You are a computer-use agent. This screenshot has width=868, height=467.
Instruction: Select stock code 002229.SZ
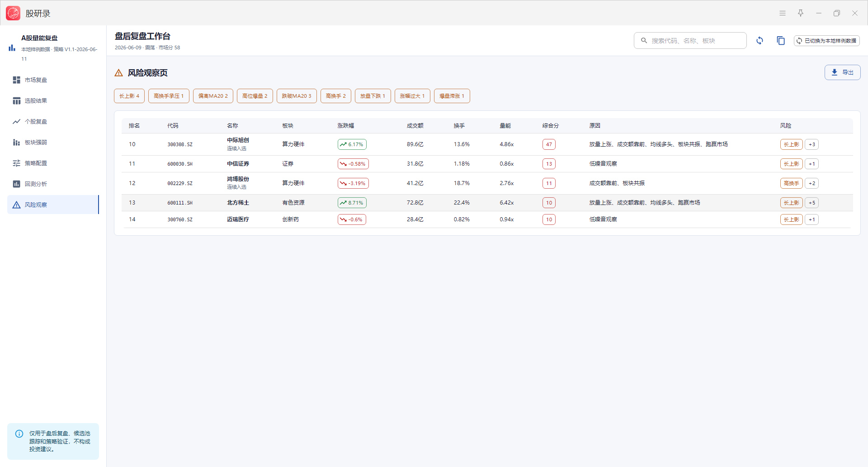click(x=180, y=183)
